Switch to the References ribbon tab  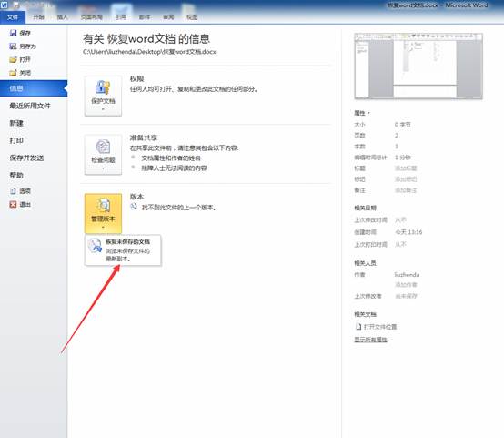click(x=121, y=17)
